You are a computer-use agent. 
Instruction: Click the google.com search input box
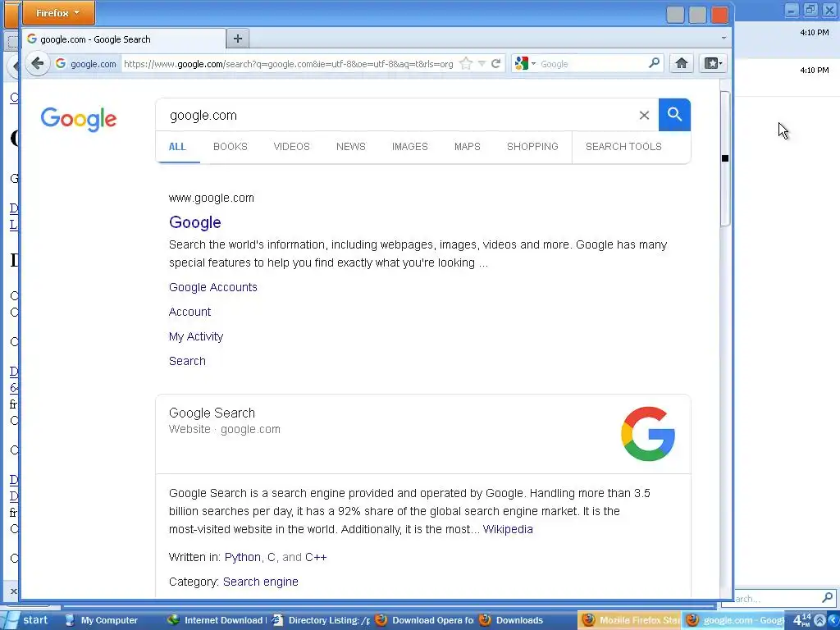tap(396, 115)
